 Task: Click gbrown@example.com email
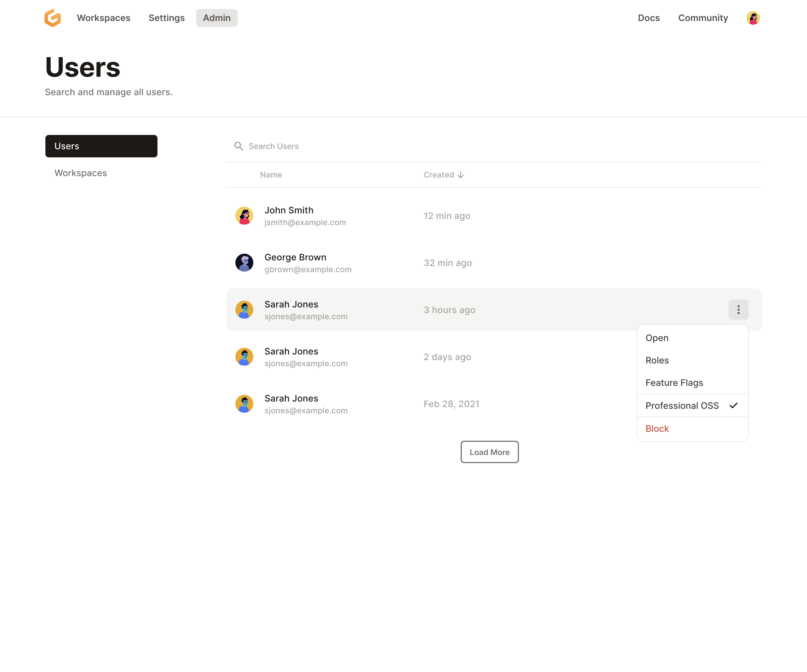coord(308,270)
